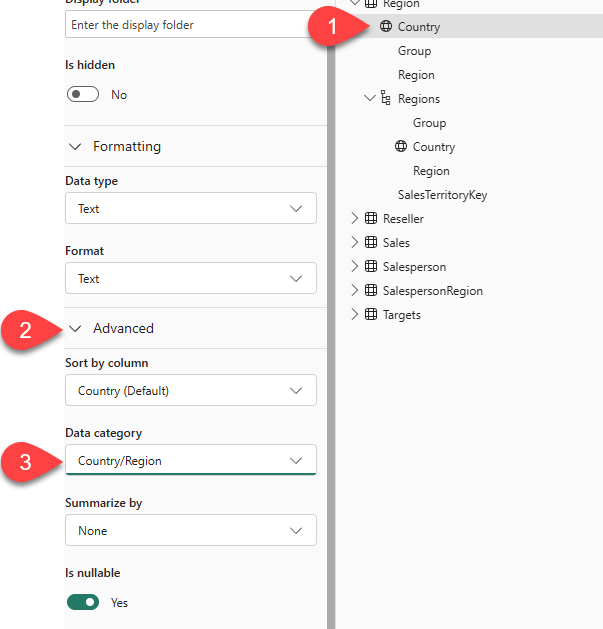The image size is (603, 629).
Task: Open the Summarize by dropdown
Action: (190, 531)
